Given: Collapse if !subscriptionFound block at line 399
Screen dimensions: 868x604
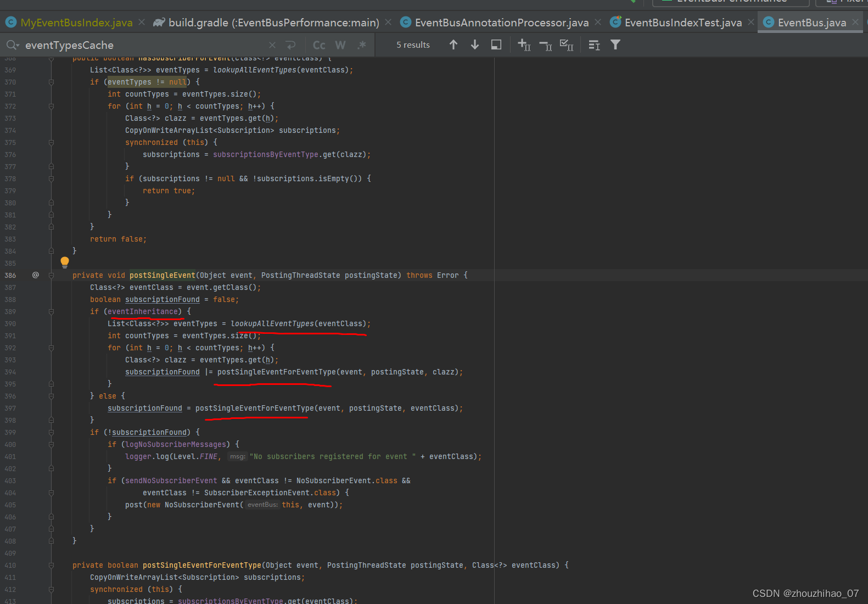Looking at the screenshot, I should (51, 432).
